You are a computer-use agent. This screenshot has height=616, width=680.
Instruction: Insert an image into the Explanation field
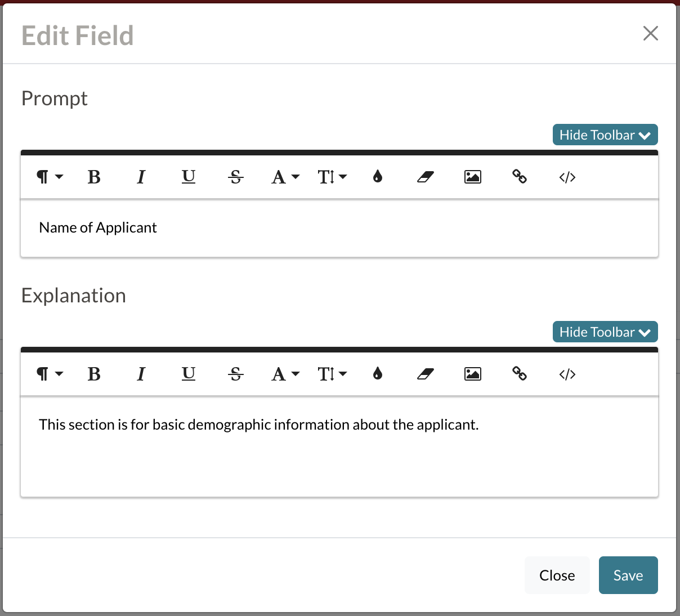tap(473, 373)
